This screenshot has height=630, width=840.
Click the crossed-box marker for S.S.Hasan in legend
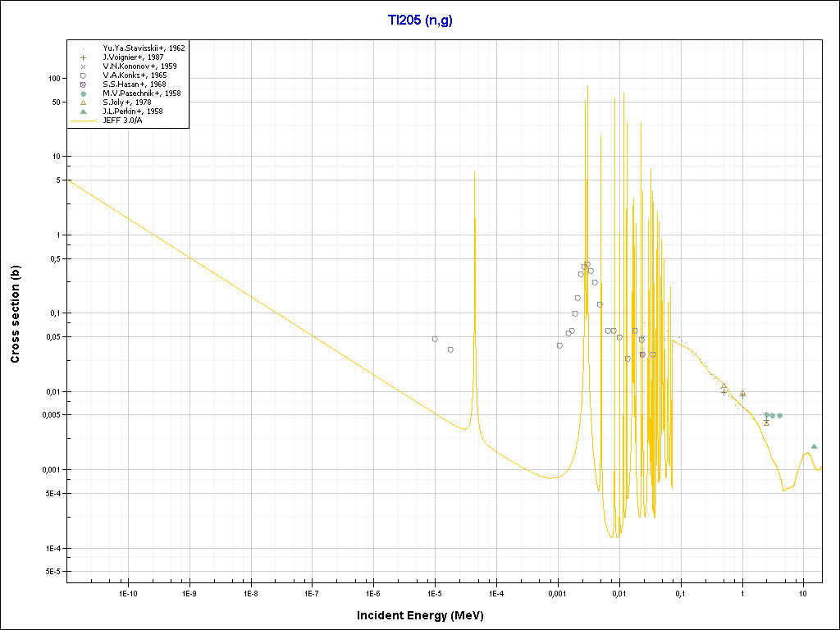(84, 84)
